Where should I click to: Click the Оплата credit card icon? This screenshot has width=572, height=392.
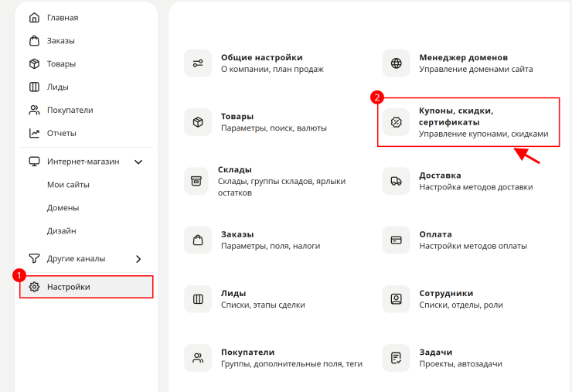(397, 240)
